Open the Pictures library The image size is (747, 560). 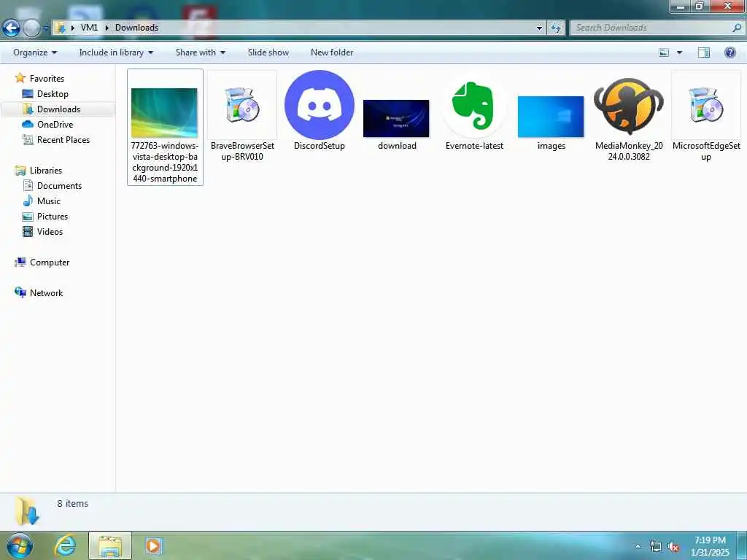[53, 216]
